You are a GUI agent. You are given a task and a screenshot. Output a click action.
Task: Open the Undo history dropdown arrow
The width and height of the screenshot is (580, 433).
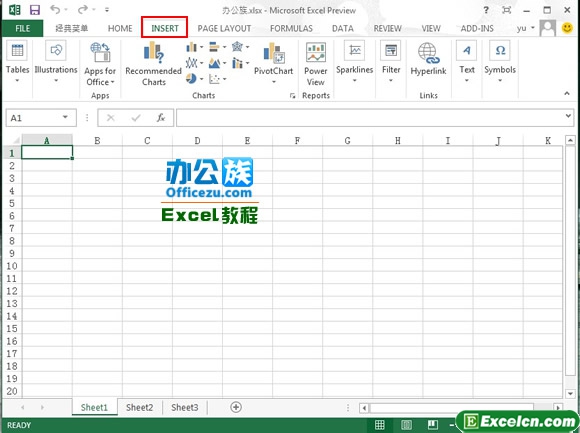coord(66,10)
